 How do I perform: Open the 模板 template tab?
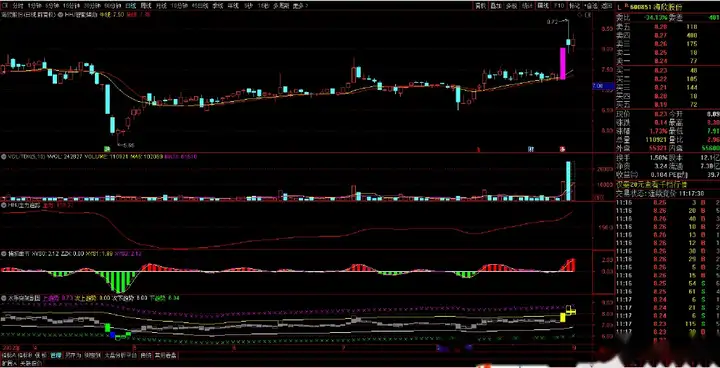point(41,355)
